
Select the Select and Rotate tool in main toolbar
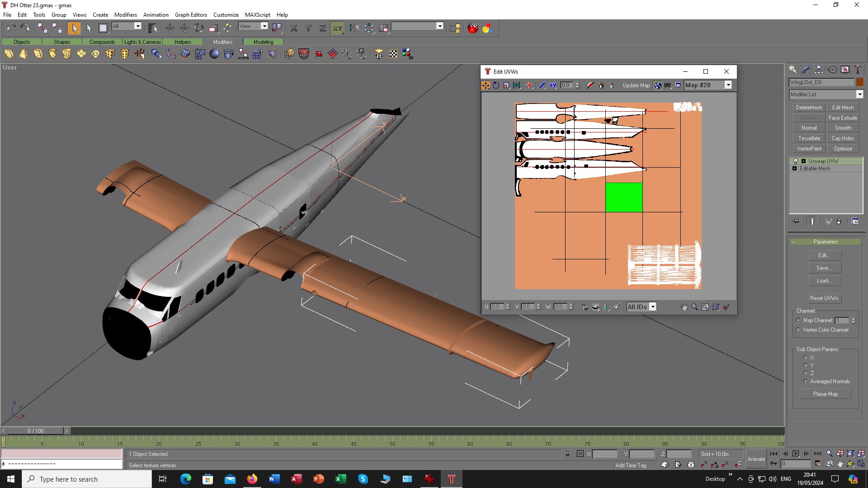coord(199,28)
